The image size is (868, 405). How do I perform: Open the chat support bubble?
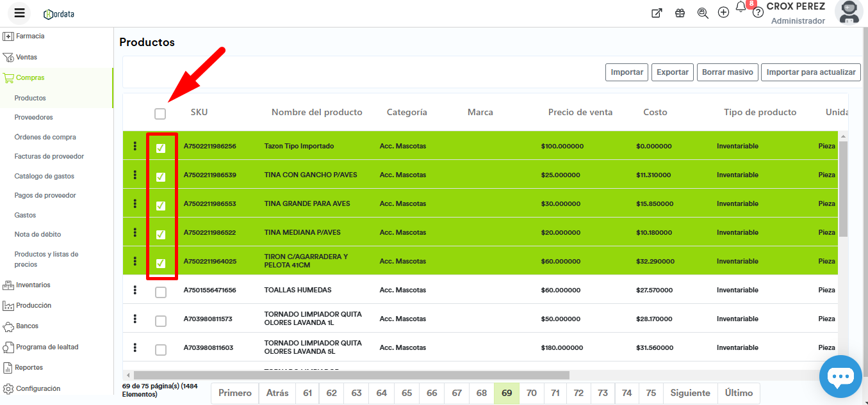[840, 377]
